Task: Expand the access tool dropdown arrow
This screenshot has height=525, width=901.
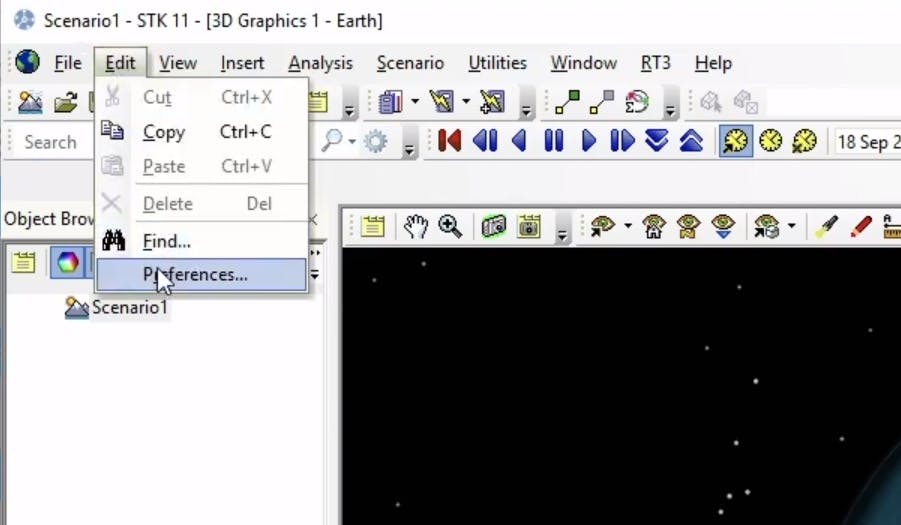Action: [466, 102]
